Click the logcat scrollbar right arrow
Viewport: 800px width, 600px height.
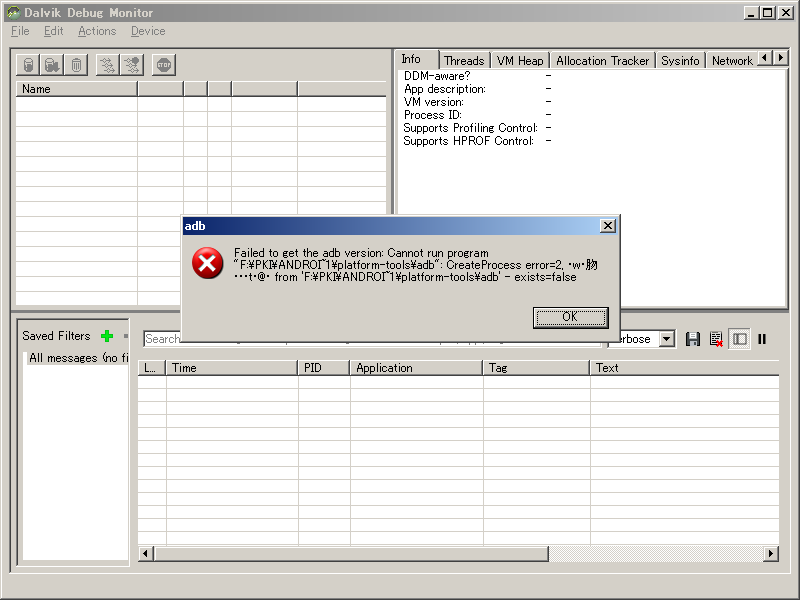click(x=770, y=554)
